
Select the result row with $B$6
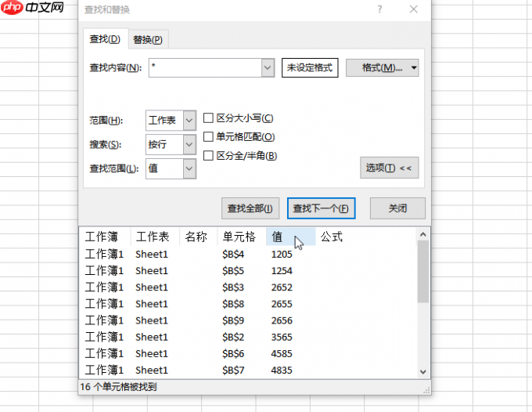tap(248, 353)
